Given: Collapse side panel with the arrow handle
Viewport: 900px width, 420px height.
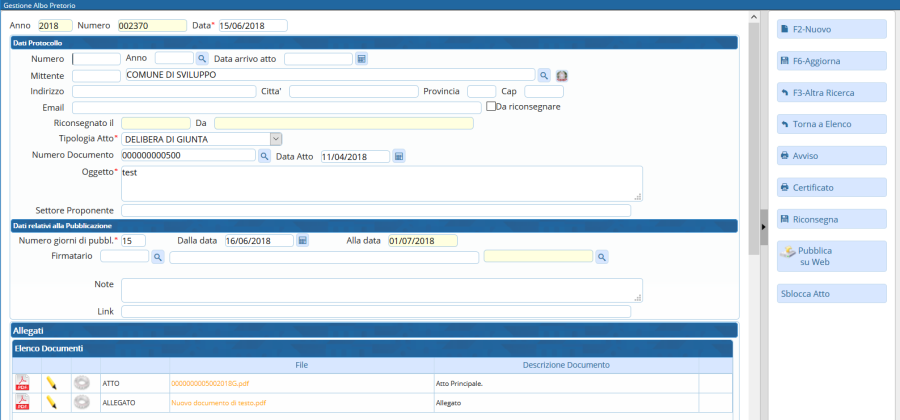Looking at the screenshot, I should [x=764, y=227].
